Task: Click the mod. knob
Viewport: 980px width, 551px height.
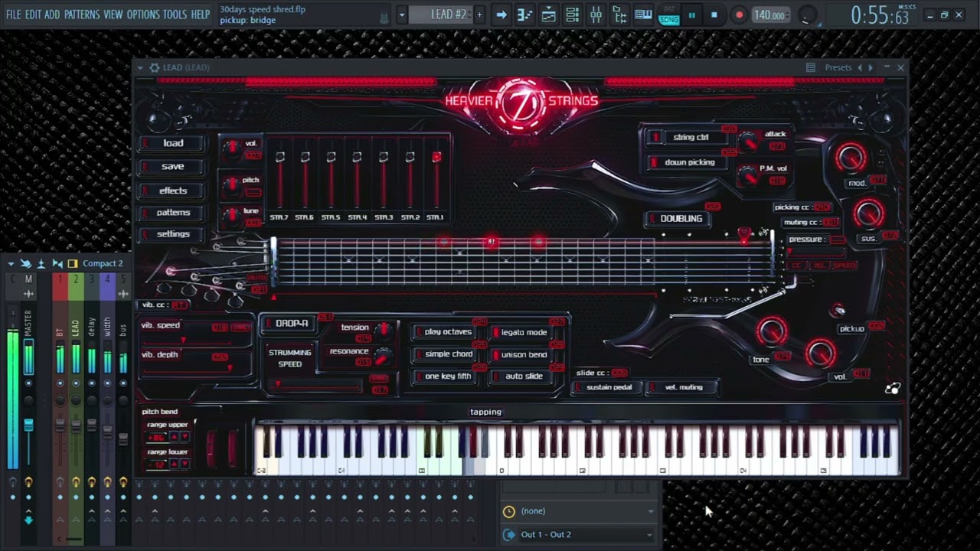Action: pos(851,157)
